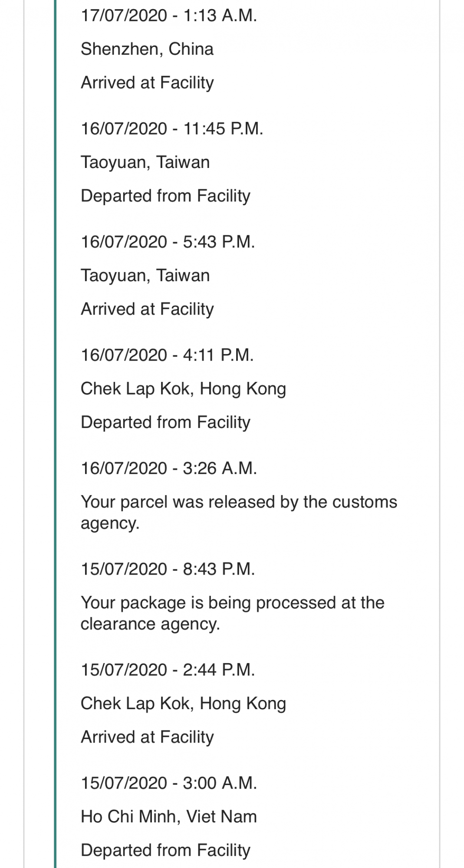Click the Shenzhen, China location text
Image resolution: width=464 pixels, height=868 pixels.
pos(147,49)
